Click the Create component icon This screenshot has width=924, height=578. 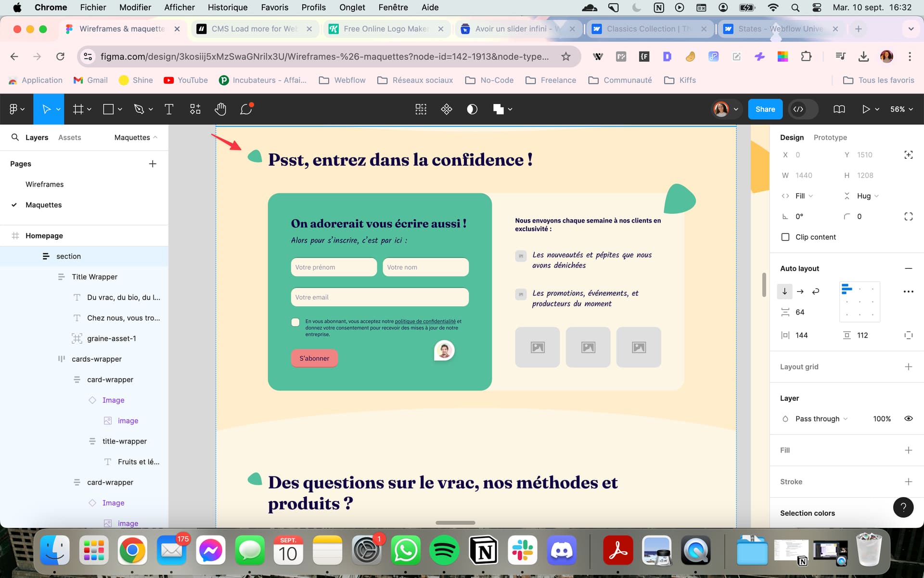(x=446, y=109)
